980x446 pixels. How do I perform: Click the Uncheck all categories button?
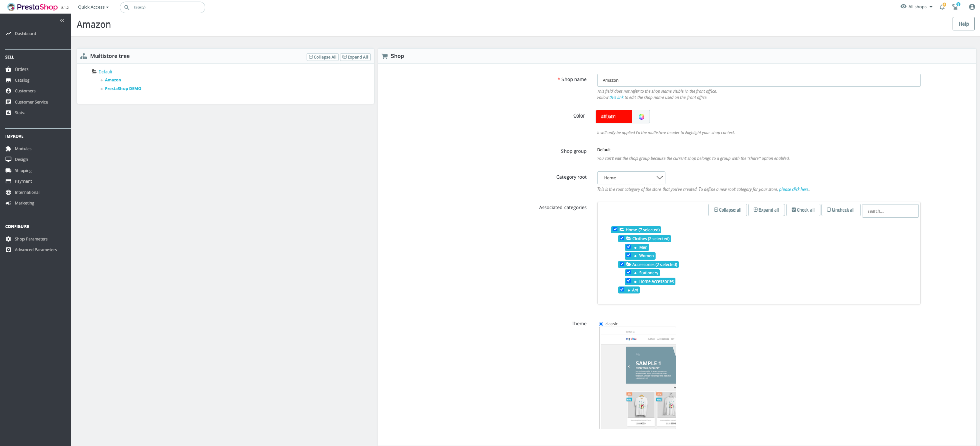point(841,210)
